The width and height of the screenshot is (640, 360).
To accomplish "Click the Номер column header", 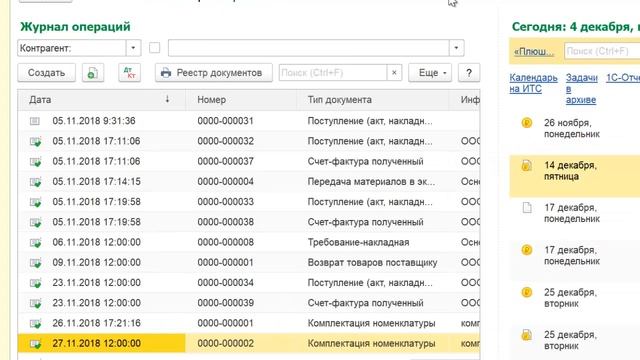I will (241, 100).
